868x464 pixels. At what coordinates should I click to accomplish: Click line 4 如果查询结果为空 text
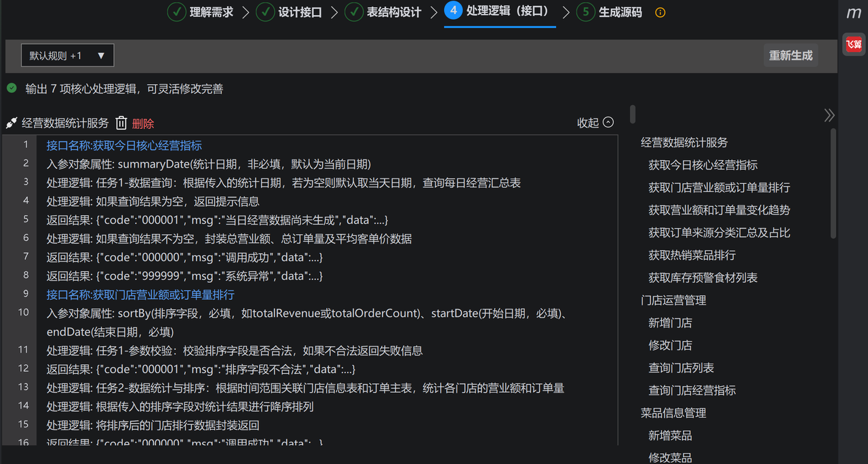pyautogui.click(x=153, y=201)
